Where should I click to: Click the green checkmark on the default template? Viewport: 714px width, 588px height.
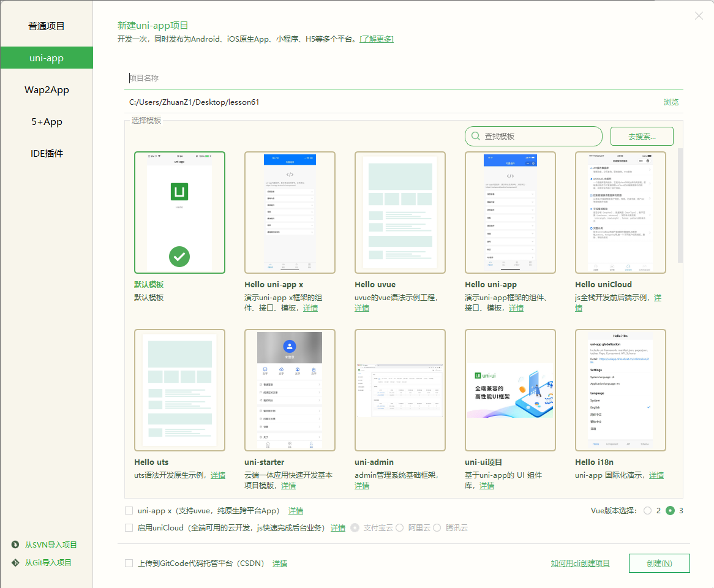(179, 257)
